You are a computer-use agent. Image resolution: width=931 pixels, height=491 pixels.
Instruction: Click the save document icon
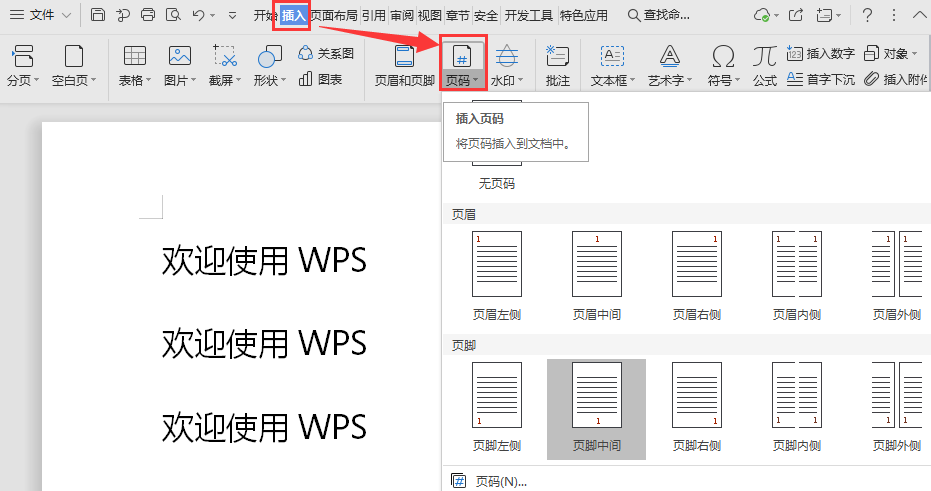pos(98,15)
